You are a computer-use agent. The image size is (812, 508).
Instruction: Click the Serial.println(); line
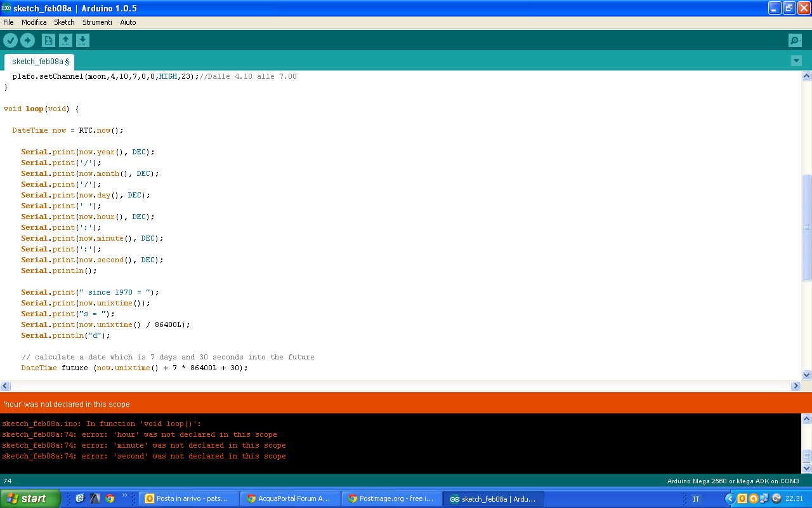pyautogui.click(x=59, y=271)
